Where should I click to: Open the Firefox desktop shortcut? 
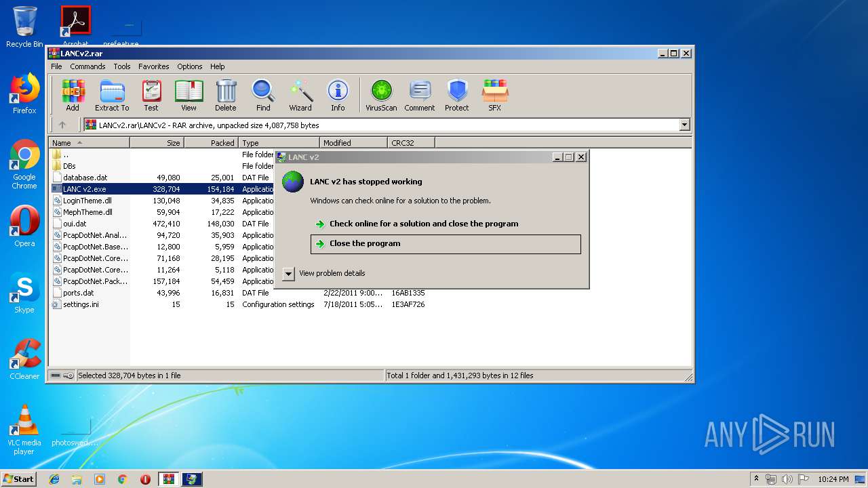tap(24, 94)
